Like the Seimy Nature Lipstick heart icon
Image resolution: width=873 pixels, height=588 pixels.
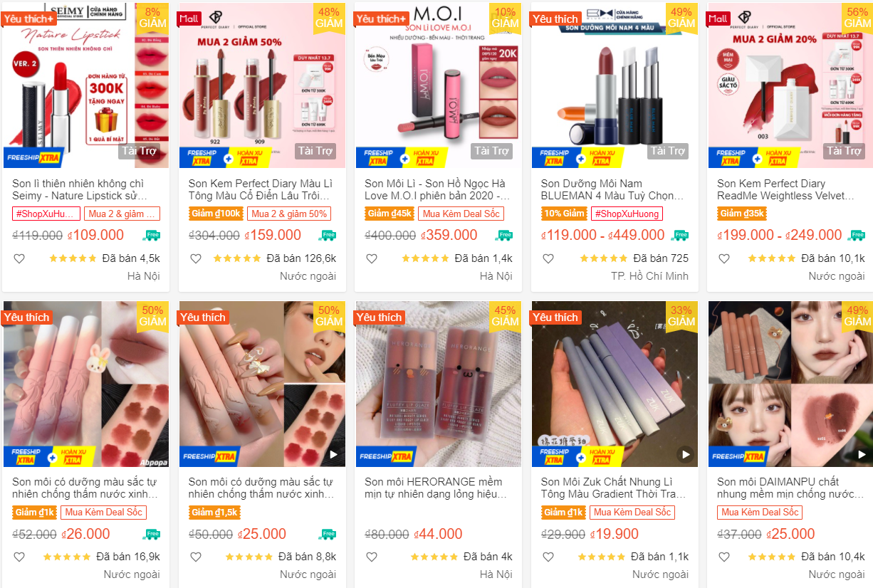pos(19,258)
